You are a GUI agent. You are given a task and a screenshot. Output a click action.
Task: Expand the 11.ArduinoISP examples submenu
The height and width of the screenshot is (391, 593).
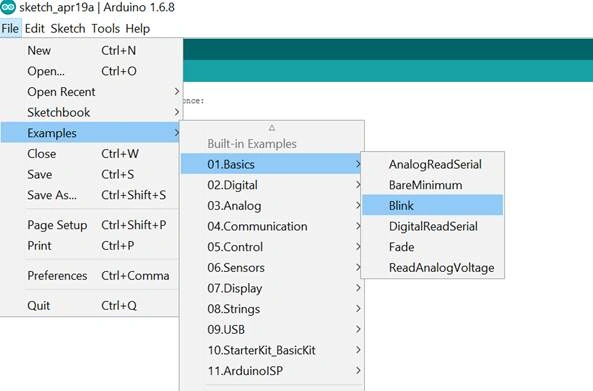(271, 371)
